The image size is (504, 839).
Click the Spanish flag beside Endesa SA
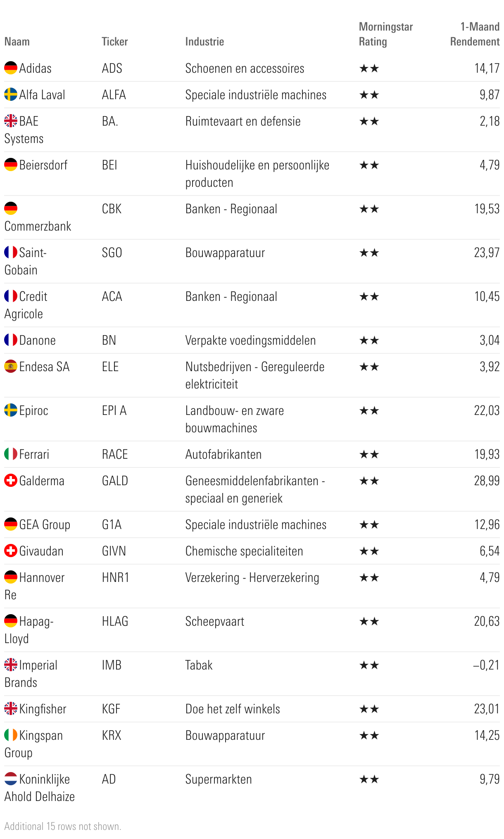(x=11, y=367)
